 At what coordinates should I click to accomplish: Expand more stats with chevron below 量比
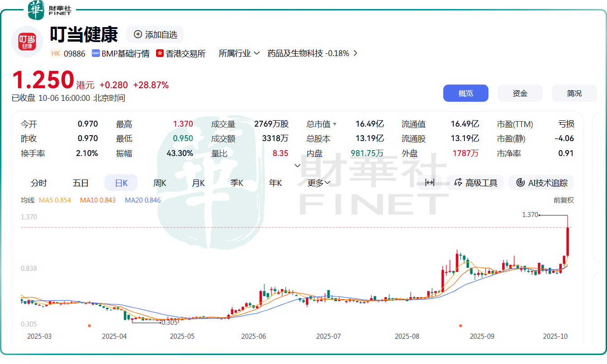pos(298,165)
